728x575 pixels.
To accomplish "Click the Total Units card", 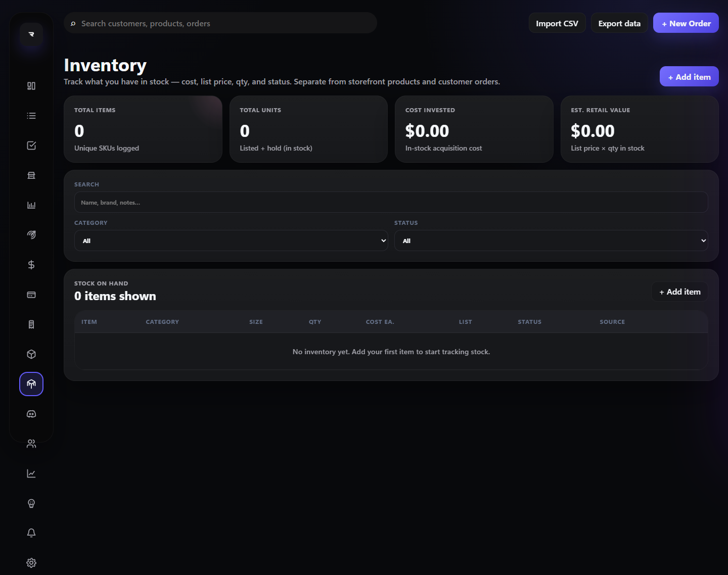I will pos(308,129).
